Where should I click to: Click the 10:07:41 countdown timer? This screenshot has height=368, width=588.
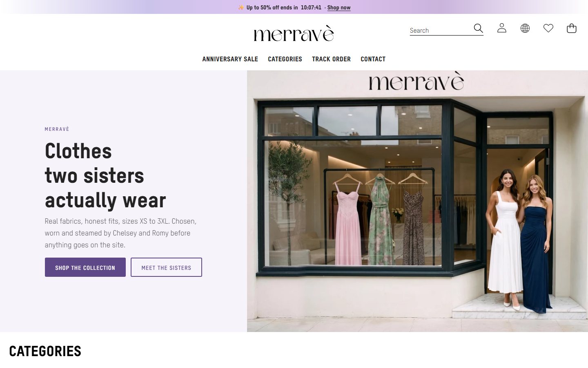(311, 7)
